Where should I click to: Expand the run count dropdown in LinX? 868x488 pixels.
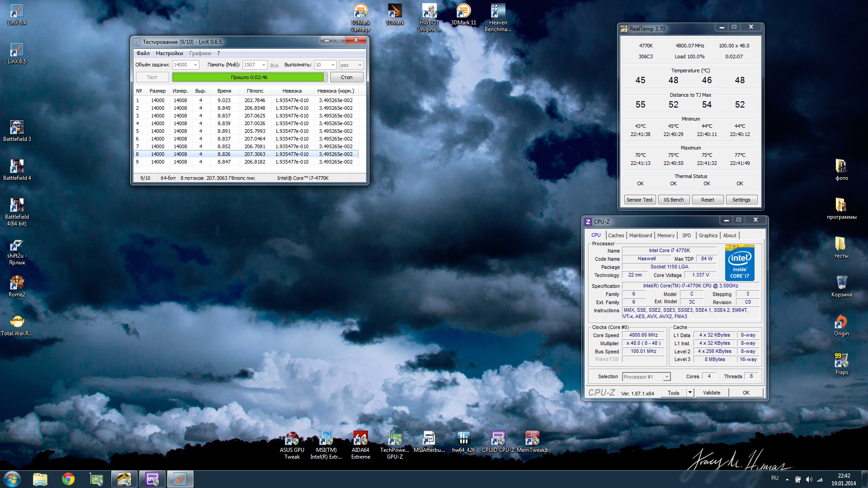pos(333,65)
